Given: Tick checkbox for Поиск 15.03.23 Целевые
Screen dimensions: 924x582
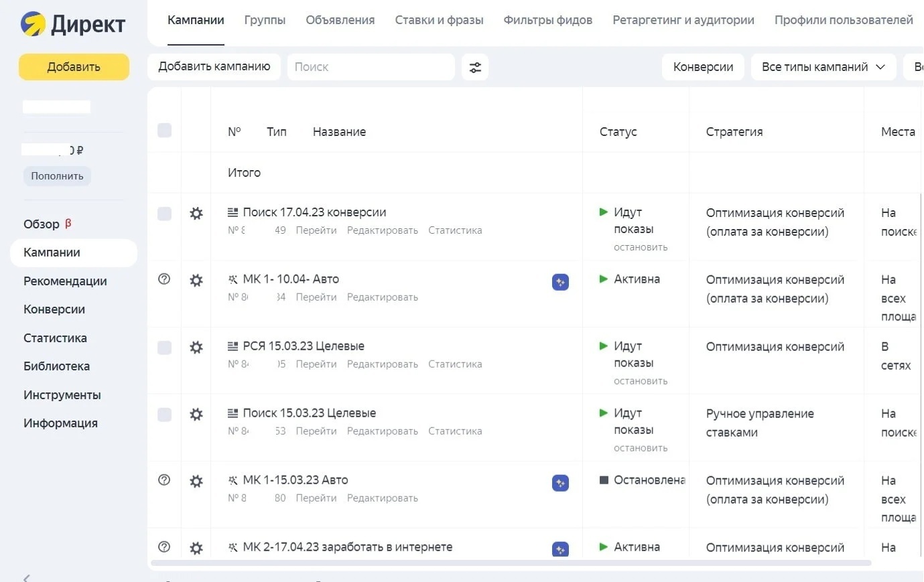Looking at the screenshot, I should tap(164, 415).
